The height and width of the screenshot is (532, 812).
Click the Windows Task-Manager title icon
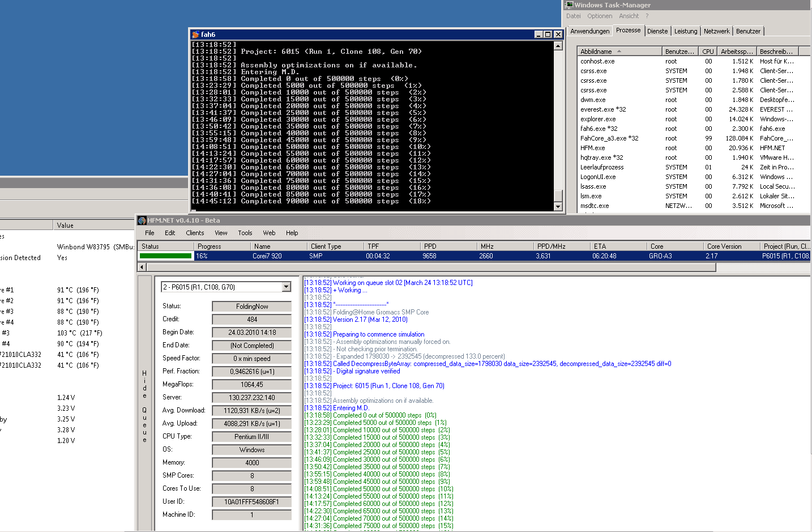click(569, 5)
